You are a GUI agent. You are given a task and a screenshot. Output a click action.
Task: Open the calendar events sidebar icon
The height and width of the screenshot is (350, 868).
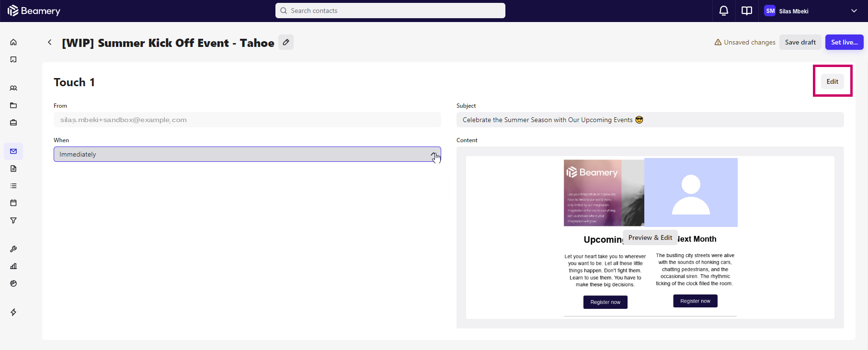coord(13,203)
